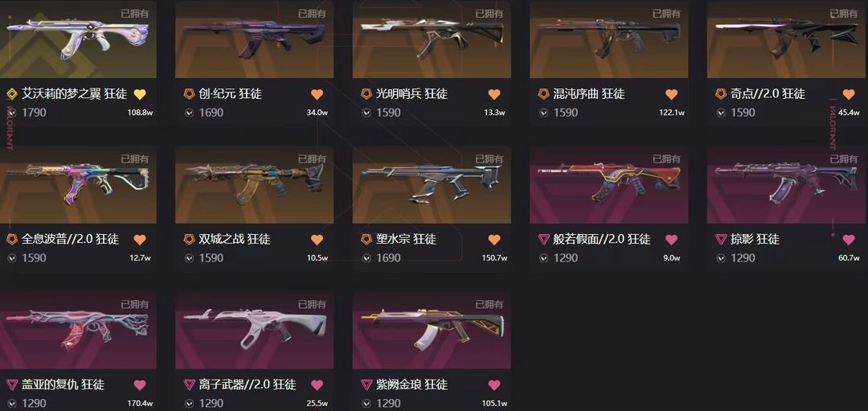Open the 双城之战 狂徒 skin image
868x411 pixels.
pyautogui.click(x=255, y=184)
